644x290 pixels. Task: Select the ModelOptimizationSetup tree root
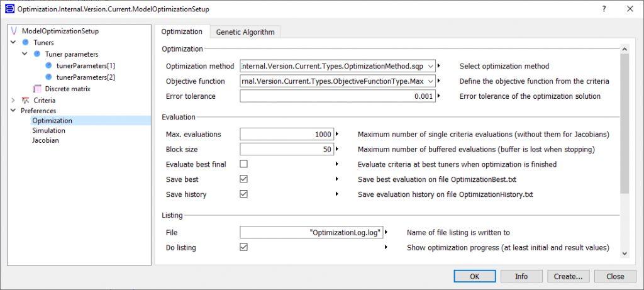pyautogui.click(x=60, y=31)
